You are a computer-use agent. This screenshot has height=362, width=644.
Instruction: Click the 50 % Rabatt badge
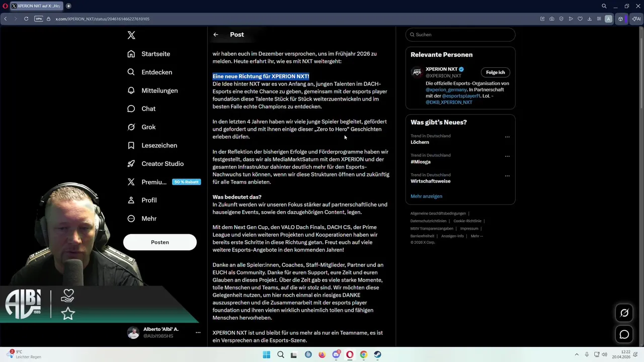[186, 182]
